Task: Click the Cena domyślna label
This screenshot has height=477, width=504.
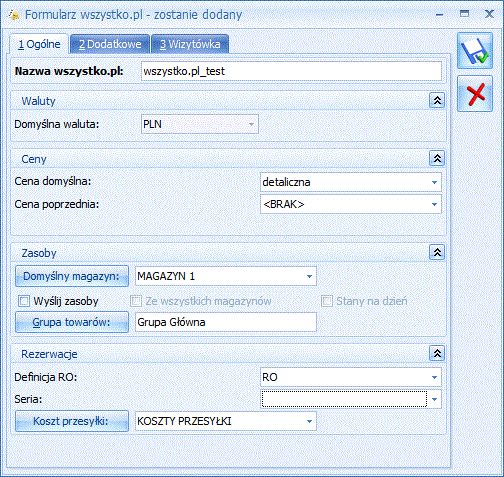Action: tap(53, 182)
